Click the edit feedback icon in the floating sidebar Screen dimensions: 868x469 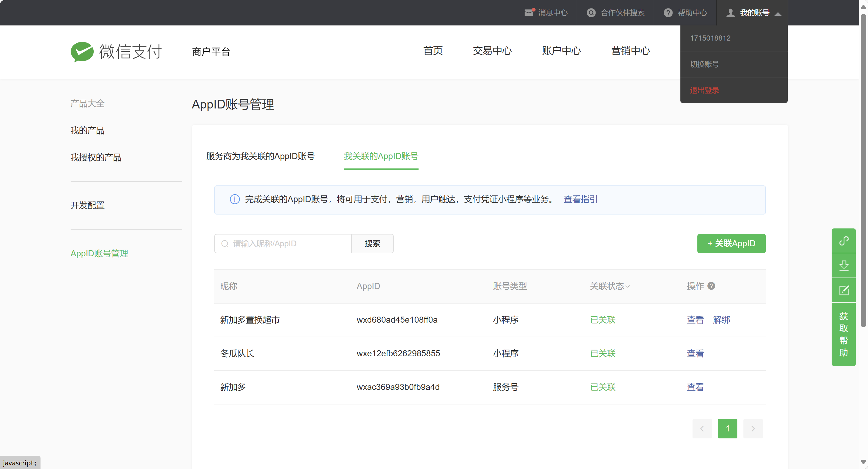[843, 291]
